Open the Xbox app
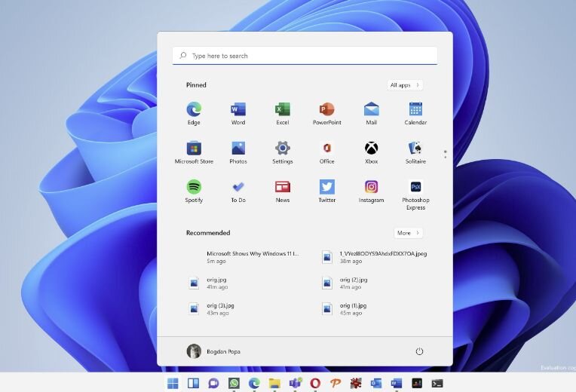The width and height of the screenshot is (576, 392). 372,152
